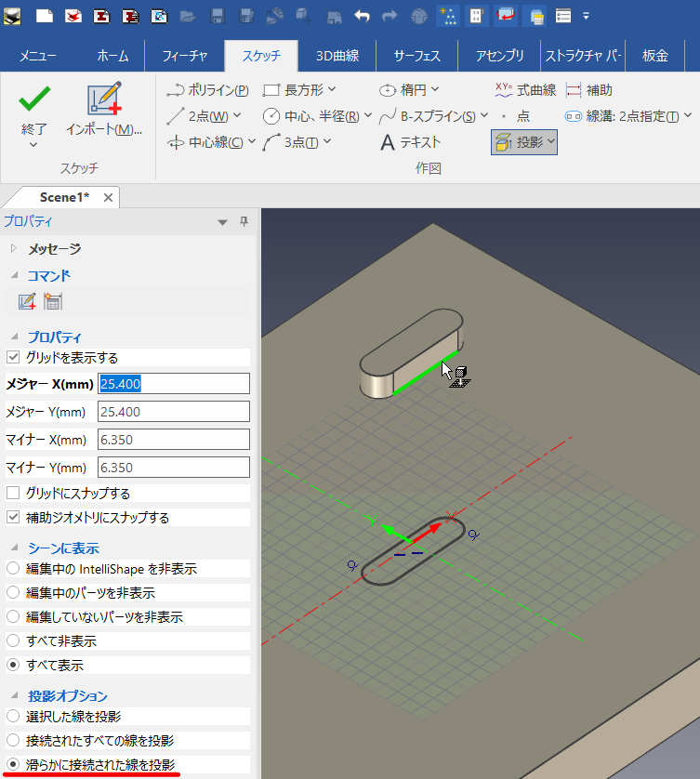This screenshot has width=700, height=779.
Task: Click the メニュー button
Action: pyautogui.click(x=38, y=56)
